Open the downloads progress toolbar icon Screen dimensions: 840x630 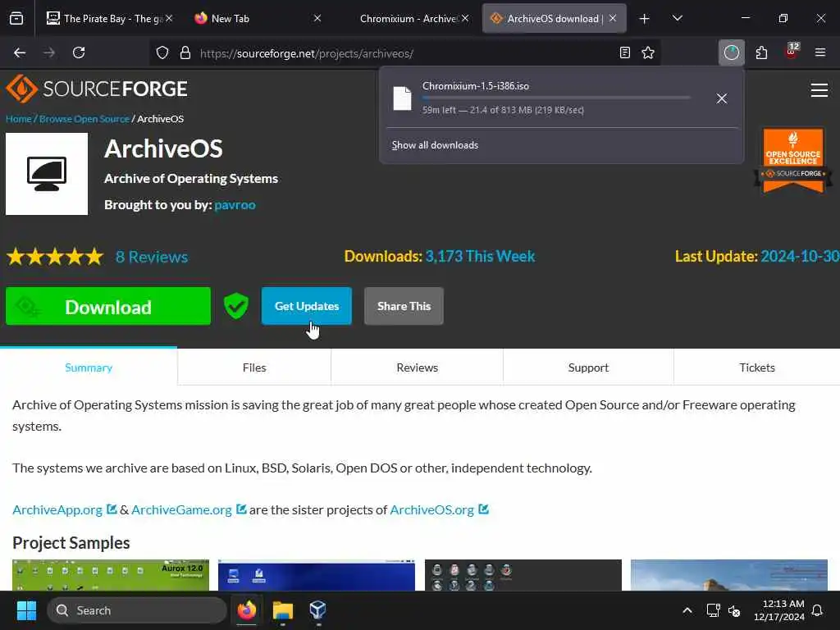point(731,52)
